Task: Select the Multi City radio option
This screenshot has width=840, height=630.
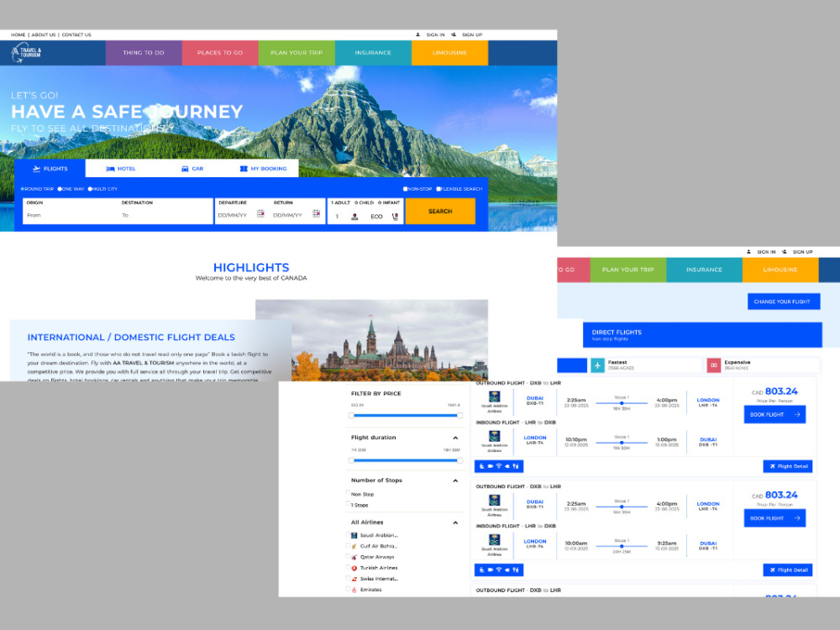Action: coord(90,189)
